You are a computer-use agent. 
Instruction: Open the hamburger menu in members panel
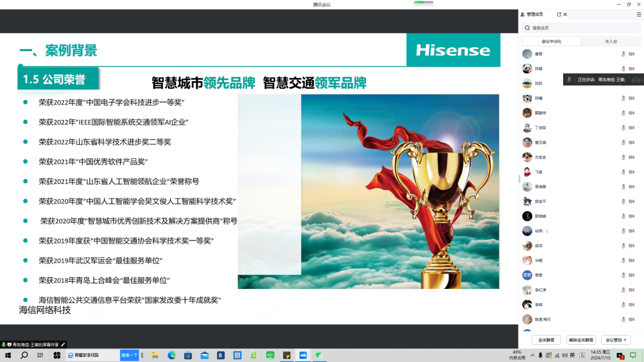click(x=639, y=15)
